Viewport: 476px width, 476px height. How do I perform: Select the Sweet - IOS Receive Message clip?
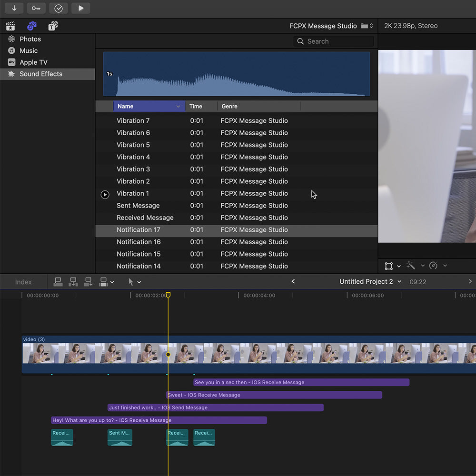pos(274,395)
